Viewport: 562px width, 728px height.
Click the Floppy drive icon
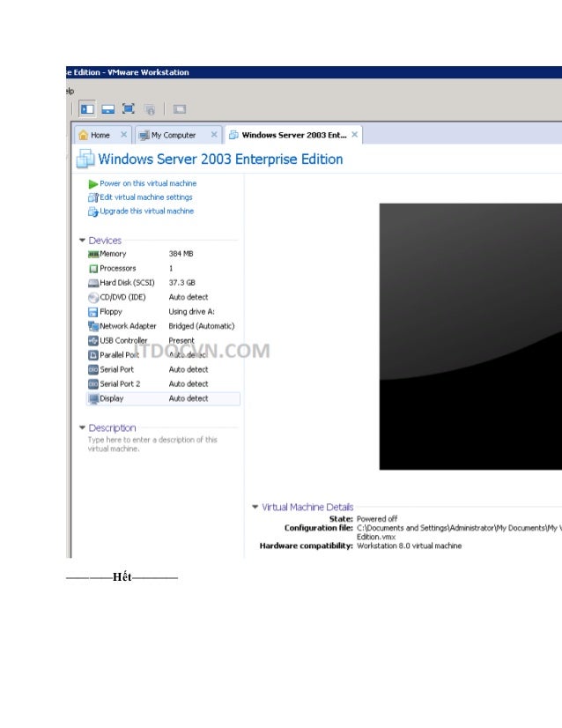click(x=92, y=311)
